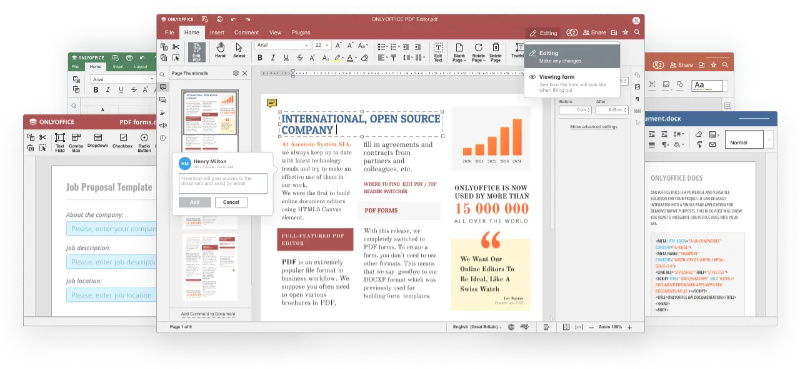800x369 pixels.
Task: Open the File tab in PDF Editor
Action: (170, 33)
